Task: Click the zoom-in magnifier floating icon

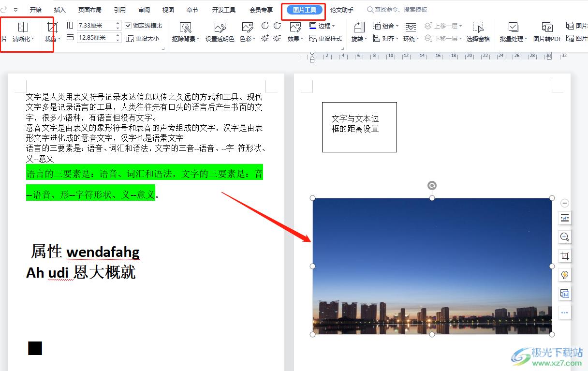Action: click(x=564, y=237)
